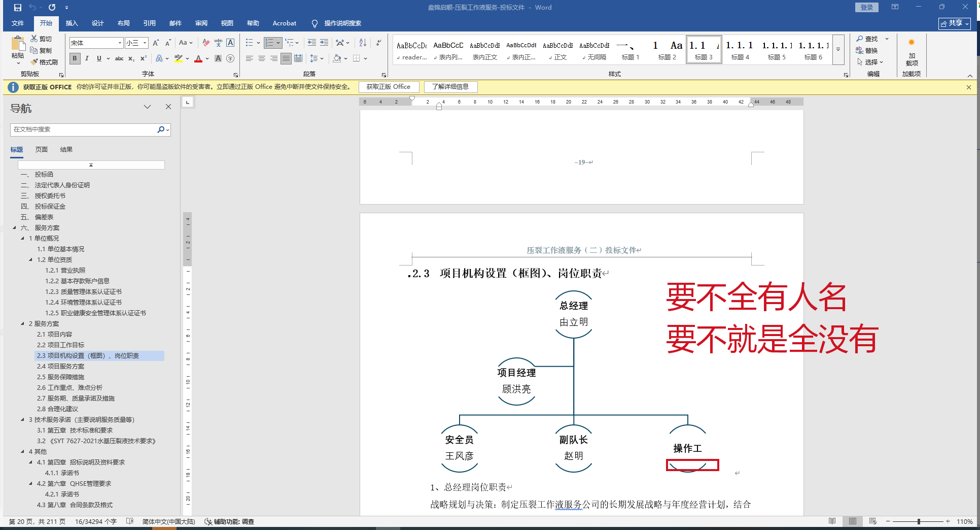Toggle underline formatting
This screenshot has width=980, height=530.
tap(99, 58)
